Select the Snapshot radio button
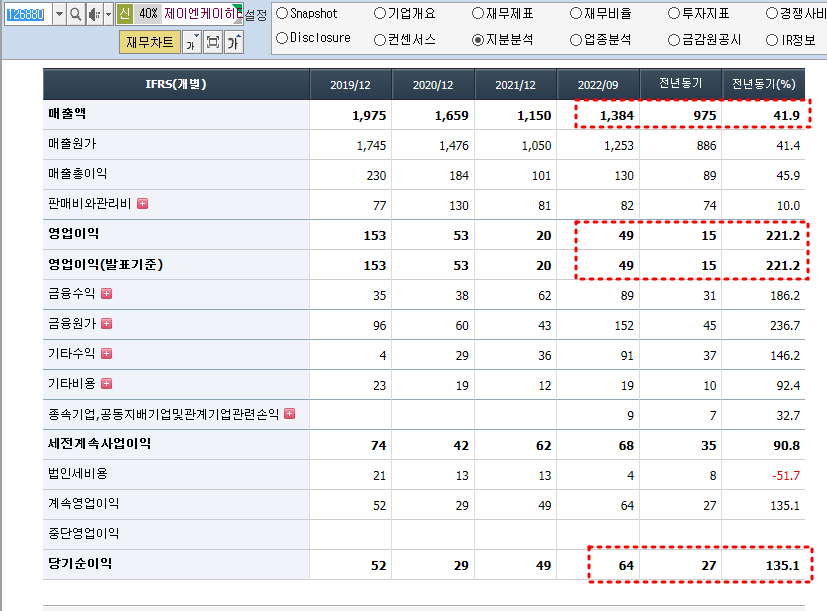This screenshot has width=827, height=611. (x=282, y=13)
